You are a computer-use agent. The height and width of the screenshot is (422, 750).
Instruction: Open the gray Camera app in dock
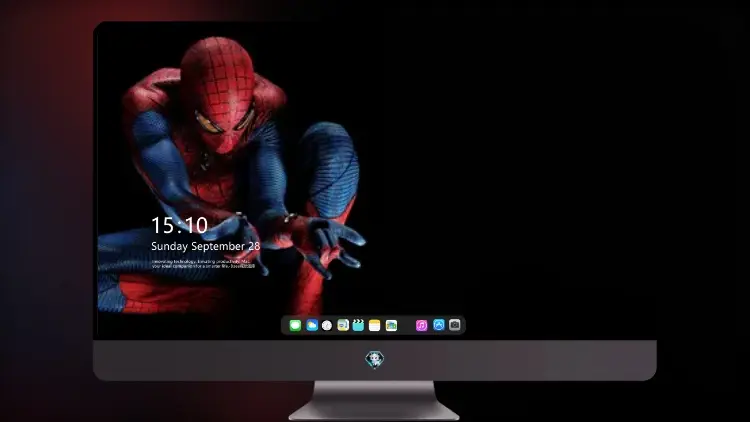pyautogui.click(x=455, y=325)
